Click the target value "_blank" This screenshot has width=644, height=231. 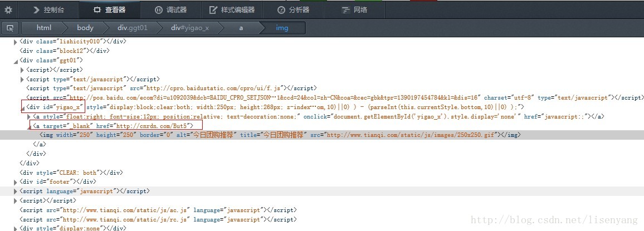[79, 126]
